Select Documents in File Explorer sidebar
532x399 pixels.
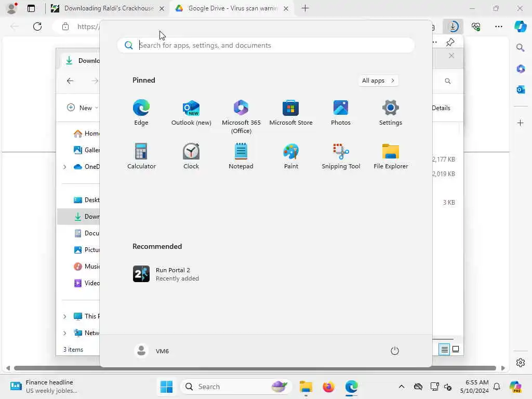pyautogui.click(x=87, y=233)
